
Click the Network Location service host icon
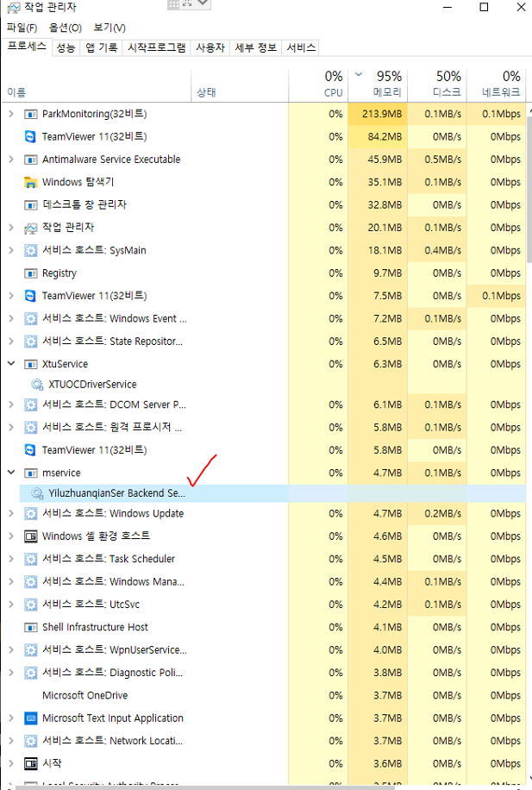pyautogui.click(x=31, y=741)
